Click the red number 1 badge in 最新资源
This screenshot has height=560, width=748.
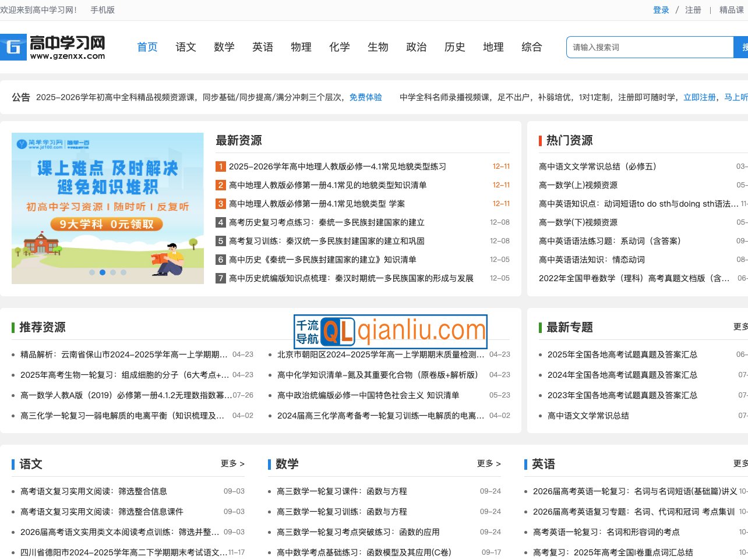(220, 166)
